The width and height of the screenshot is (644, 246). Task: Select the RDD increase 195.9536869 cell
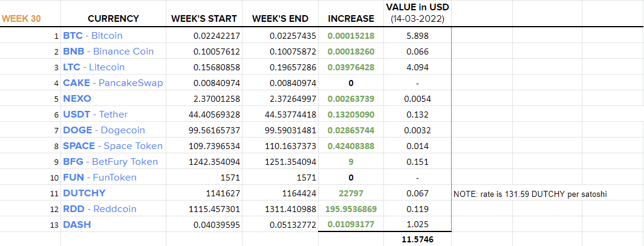click(x=351, y=208)
